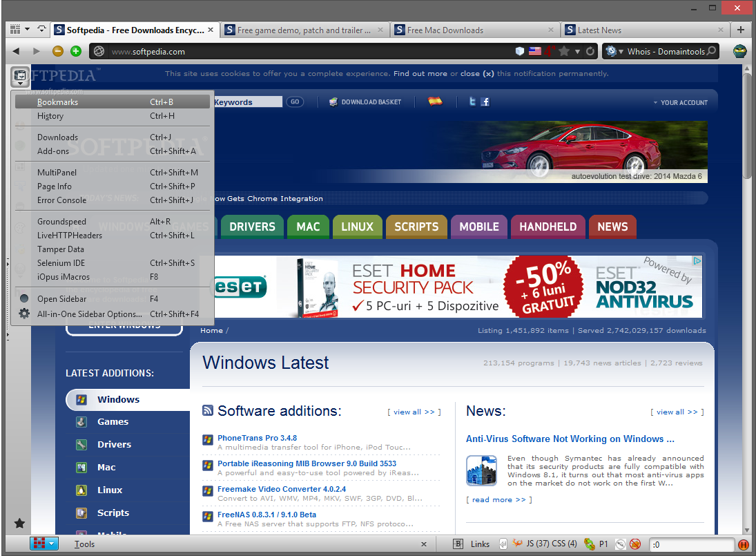
Task: Open the MOBILE category tab
Action: pos(479,227)
